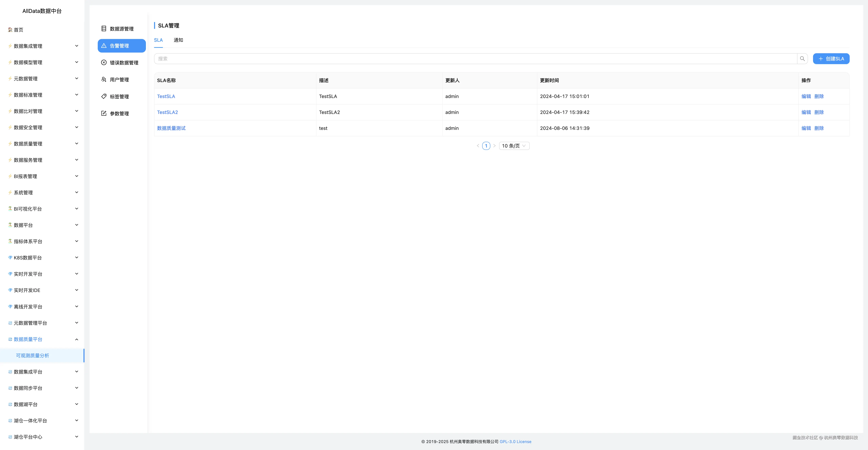Click the tag management label icon

pyautogui.click(x=104, y=96)
